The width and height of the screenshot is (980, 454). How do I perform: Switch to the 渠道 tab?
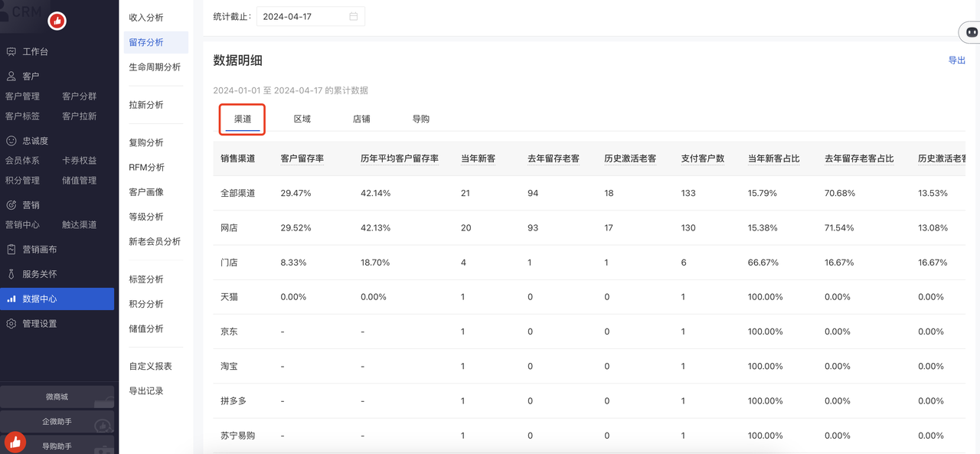tap(243, 119)
